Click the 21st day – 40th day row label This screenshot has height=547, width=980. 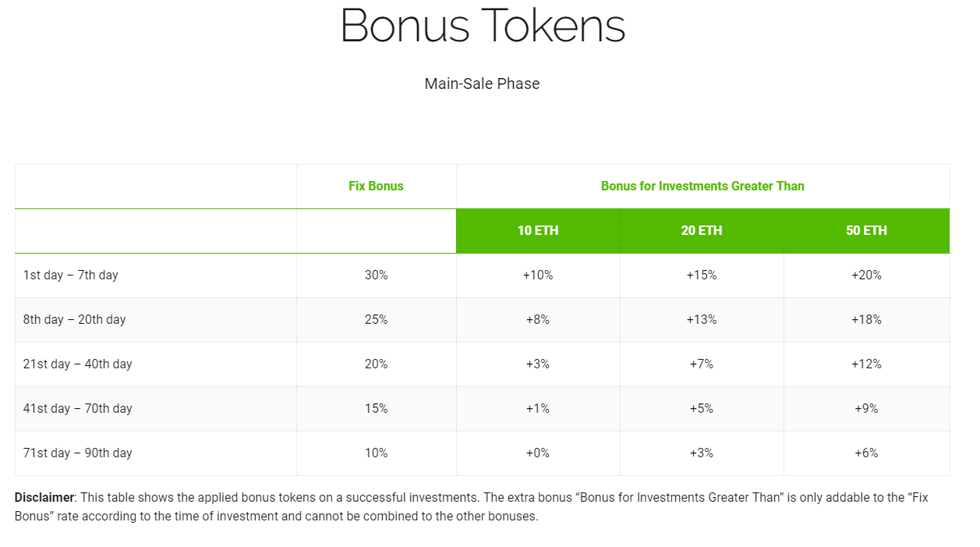pyautogui.click(x=78, y=364)
